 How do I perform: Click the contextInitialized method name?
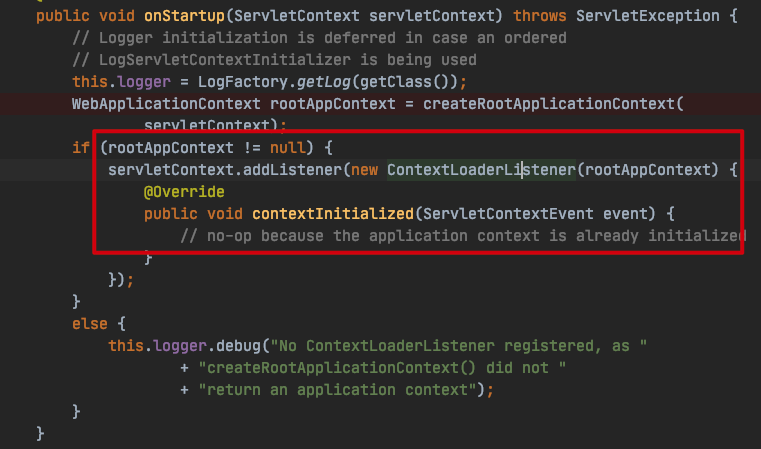[333, 214]
